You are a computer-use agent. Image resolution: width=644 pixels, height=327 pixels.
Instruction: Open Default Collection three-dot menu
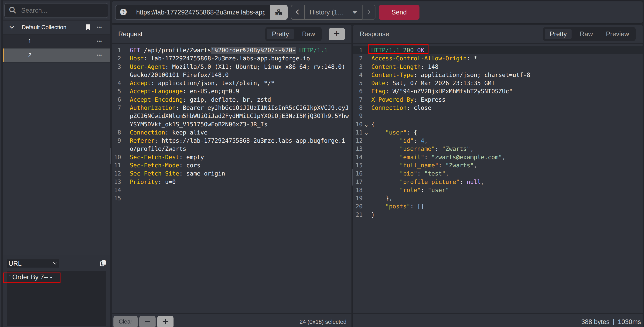coord(99,27)
